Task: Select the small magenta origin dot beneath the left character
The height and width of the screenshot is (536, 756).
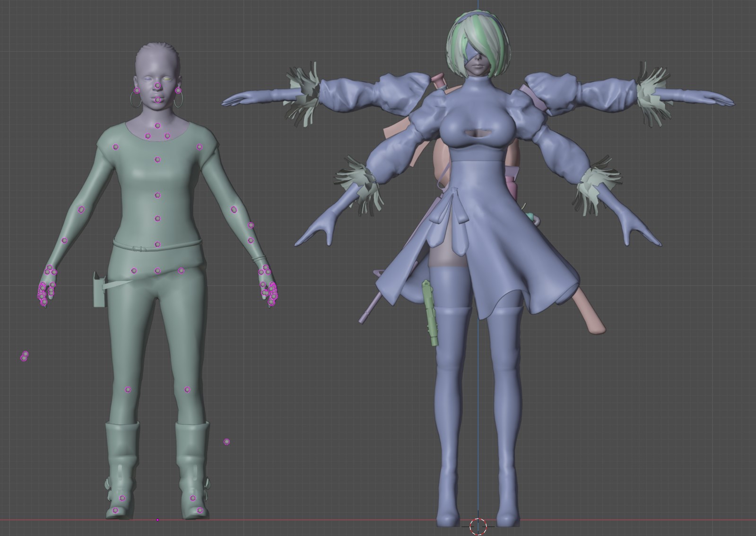Action: click(x=157, y=520)
